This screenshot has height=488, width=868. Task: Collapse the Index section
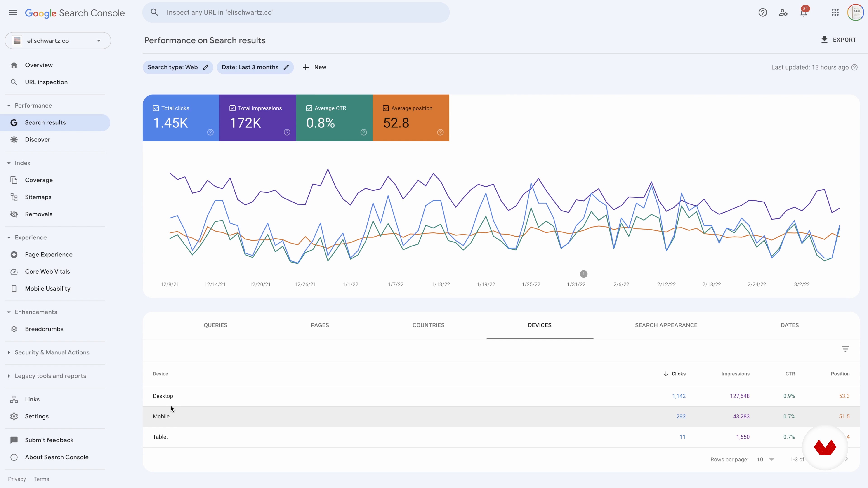[9, 163]
